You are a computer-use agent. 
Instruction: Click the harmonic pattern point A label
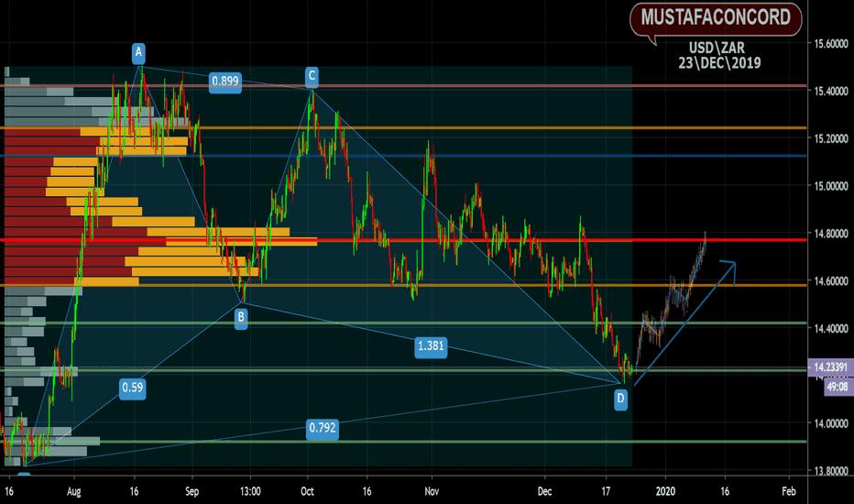pyautogui.click(x=138, y=52)
